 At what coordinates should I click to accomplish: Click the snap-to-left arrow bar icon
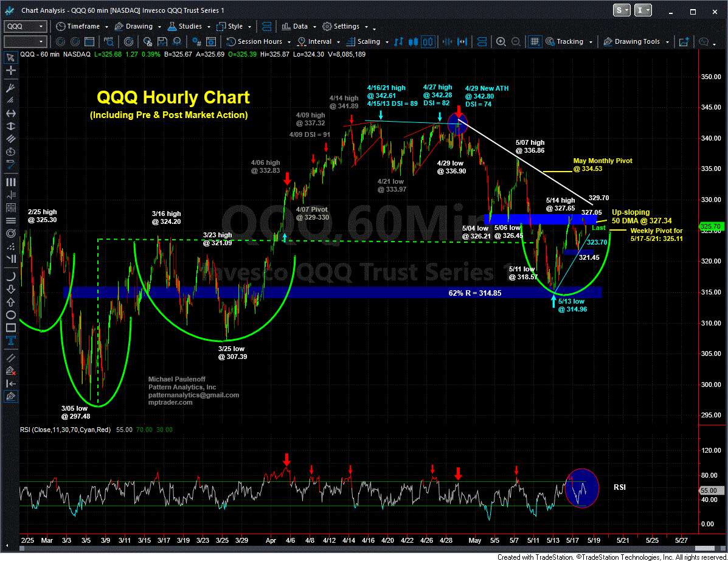point(10,383)
